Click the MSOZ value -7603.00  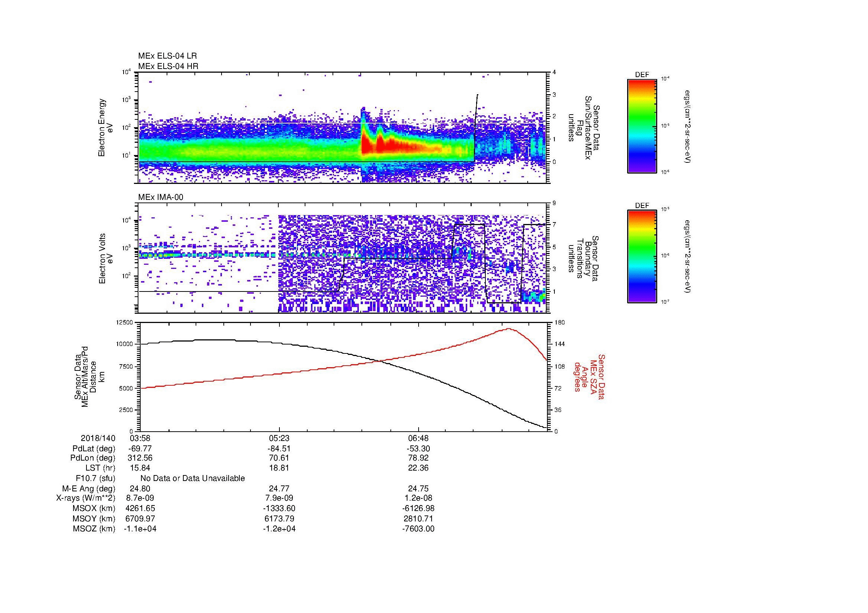419,529
